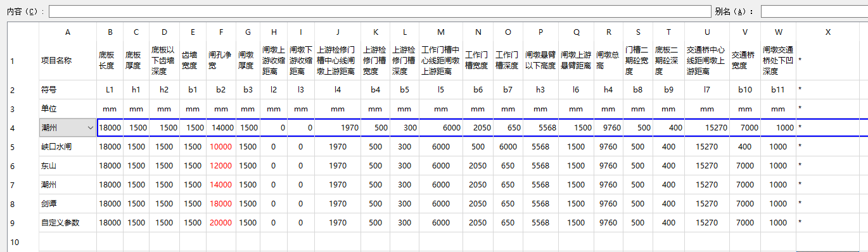Click the 闸墩下游收缩距离 header cell

pyautogui.click(x=301, y=61)
